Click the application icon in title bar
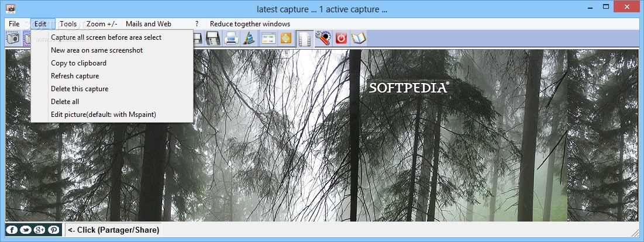The width and height of the screenshot is (644, 242). point(11,9)
